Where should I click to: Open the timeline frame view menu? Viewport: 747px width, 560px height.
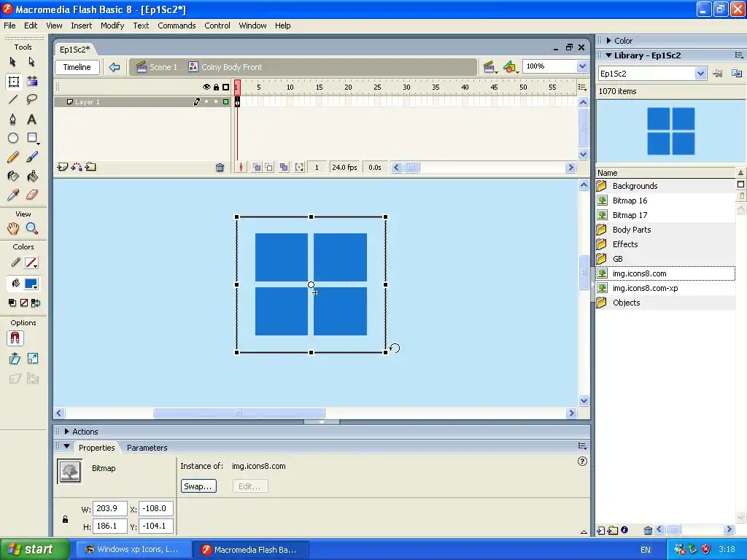(582, 87)
